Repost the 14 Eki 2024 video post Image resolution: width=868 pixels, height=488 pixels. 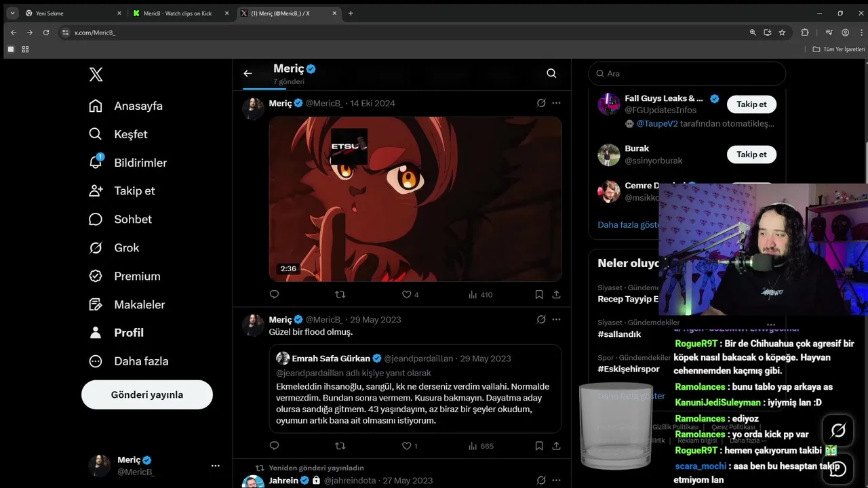point(340,294)
